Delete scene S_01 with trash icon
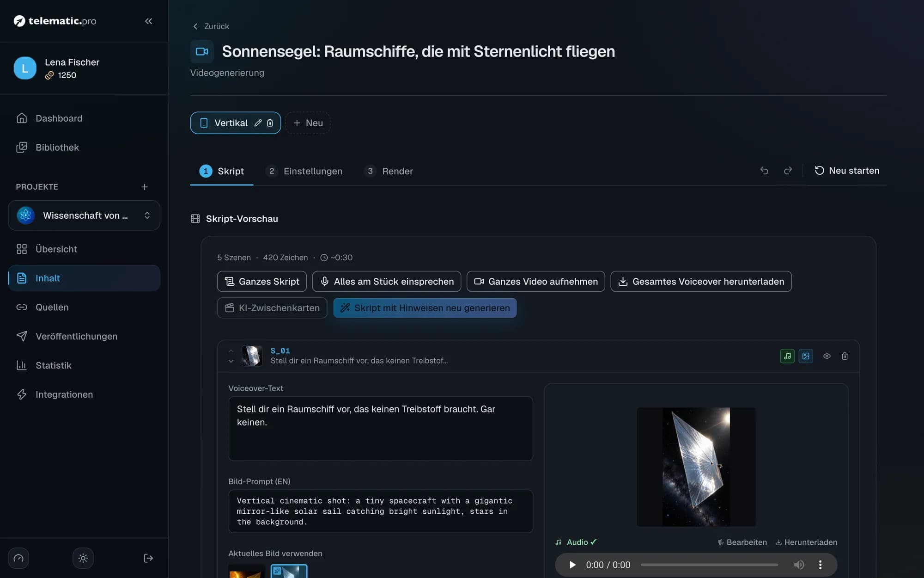Viewport: 924px width, 578px height. coord(845,356)
